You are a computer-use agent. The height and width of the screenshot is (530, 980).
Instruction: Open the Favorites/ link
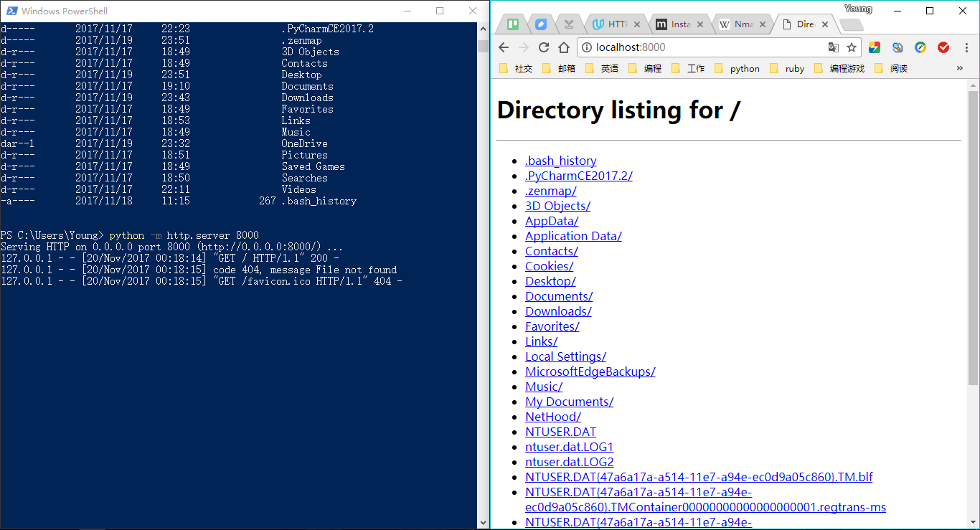pyautogui.click(x=552, y=326)
